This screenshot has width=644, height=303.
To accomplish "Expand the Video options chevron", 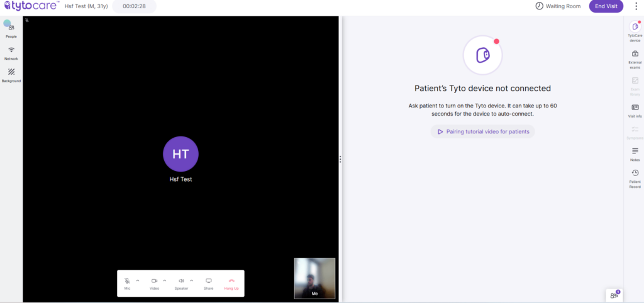I will coord(165,280).
